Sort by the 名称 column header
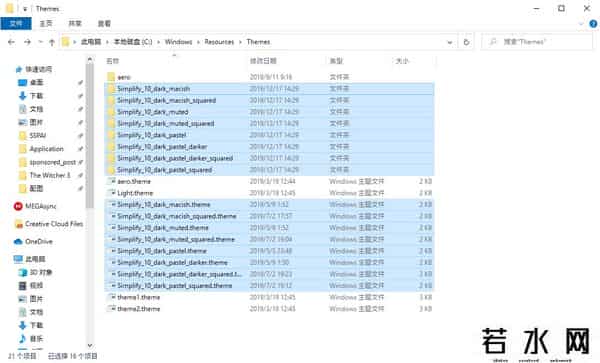Screen dimensions: 600x363 (112, 61)
